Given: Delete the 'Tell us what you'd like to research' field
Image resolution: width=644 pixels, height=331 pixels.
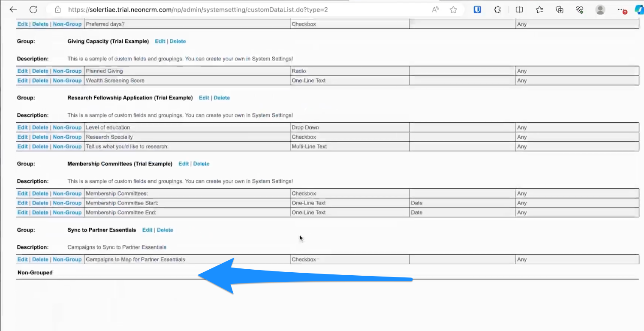Looking at the screenshot, I should click(x=40, y=147).
